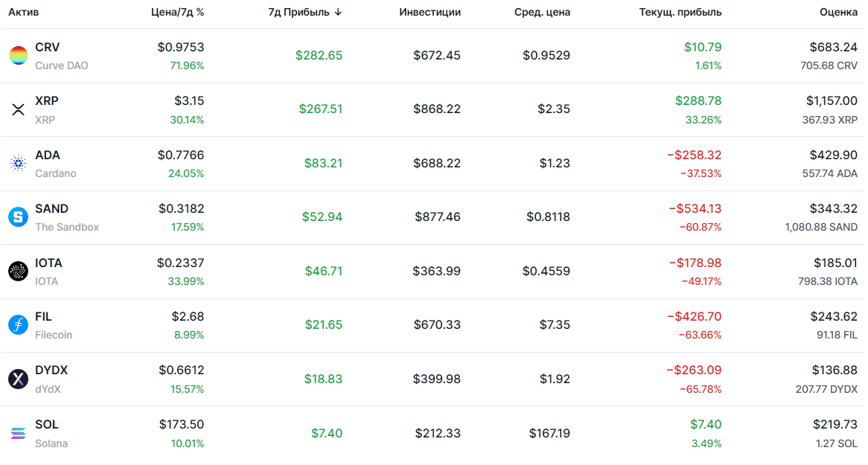Click the dYdX coin logo icon

click(x=18, y=379)
